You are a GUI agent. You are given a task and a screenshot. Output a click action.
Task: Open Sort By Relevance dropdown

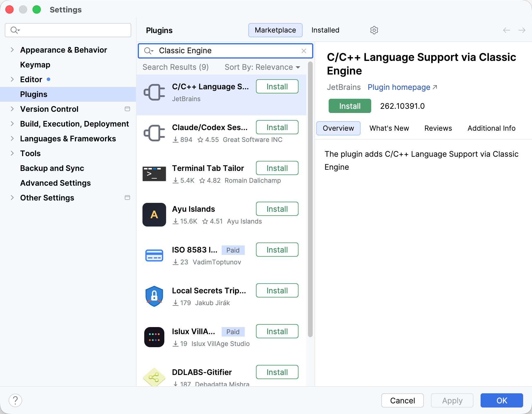pyautogui.click(x=262, y=67)
